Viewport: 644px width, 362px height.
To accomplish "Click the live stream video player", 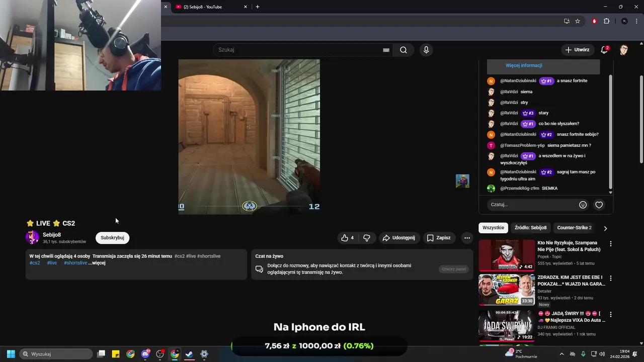I will (249, 137).
